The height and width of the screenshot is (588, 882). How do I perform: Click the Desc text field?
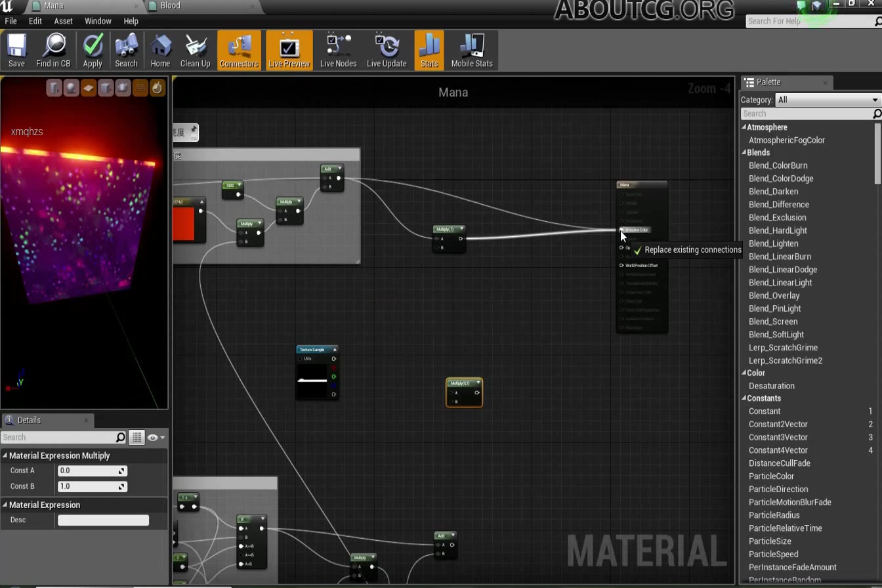103,520
